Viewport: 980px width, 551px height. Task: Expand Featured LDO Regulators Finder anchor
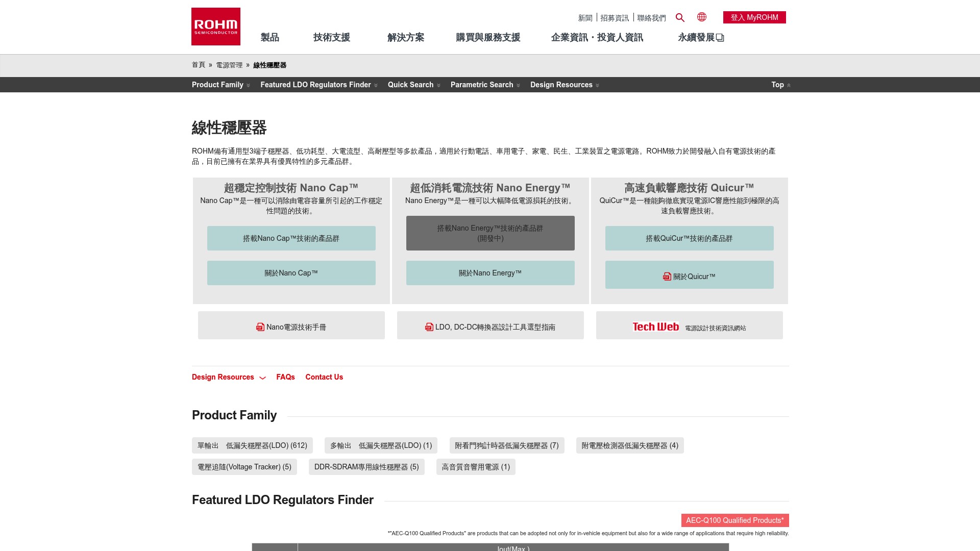click(x=319, y=85)
